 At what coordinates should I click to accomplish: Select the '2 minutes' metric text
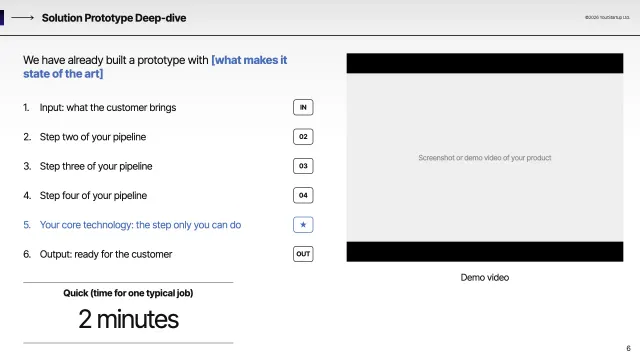click(x=128, y=319)
